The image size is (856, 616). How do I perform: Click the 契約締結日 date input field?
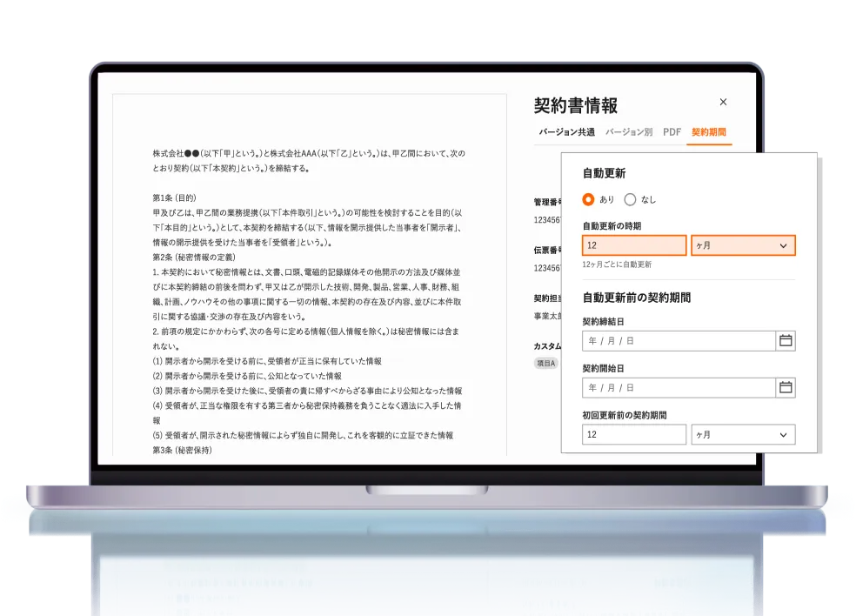click(x=679, y=341)
